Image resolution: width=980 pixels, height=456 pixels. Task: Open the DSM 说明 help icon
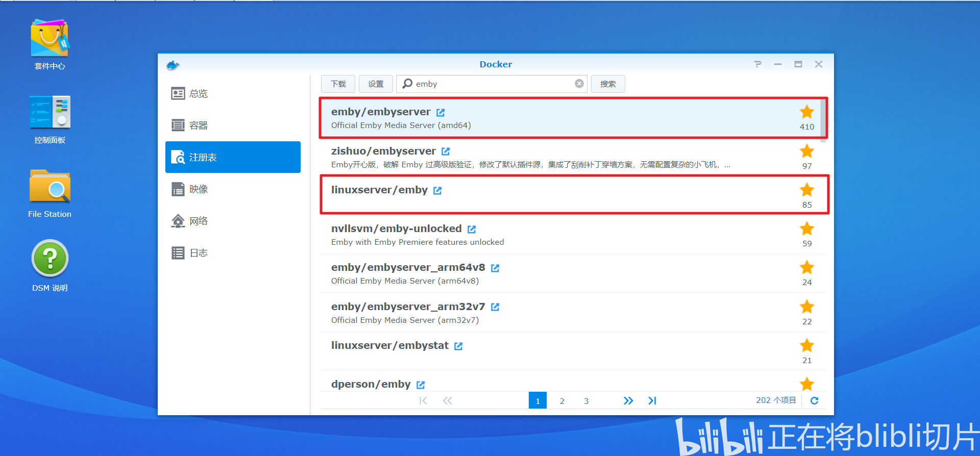[x=50, y=266]
